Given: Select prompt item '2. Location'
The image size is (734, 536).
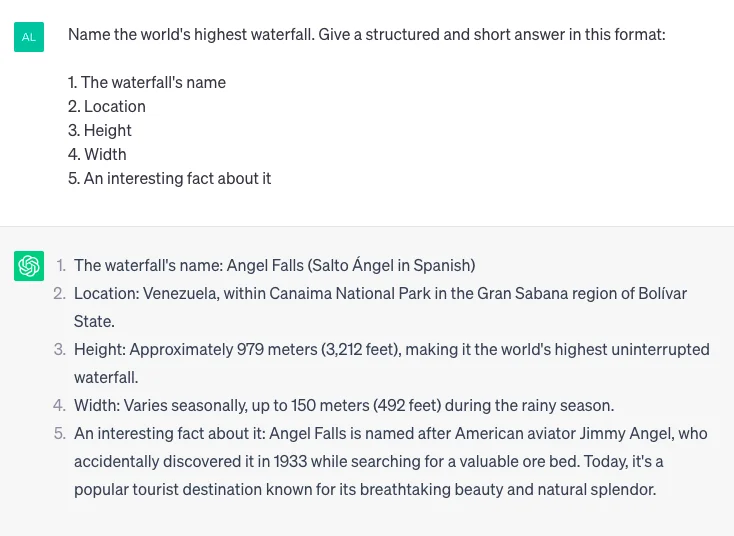Looking at the screenshot, I should (107, 106).
